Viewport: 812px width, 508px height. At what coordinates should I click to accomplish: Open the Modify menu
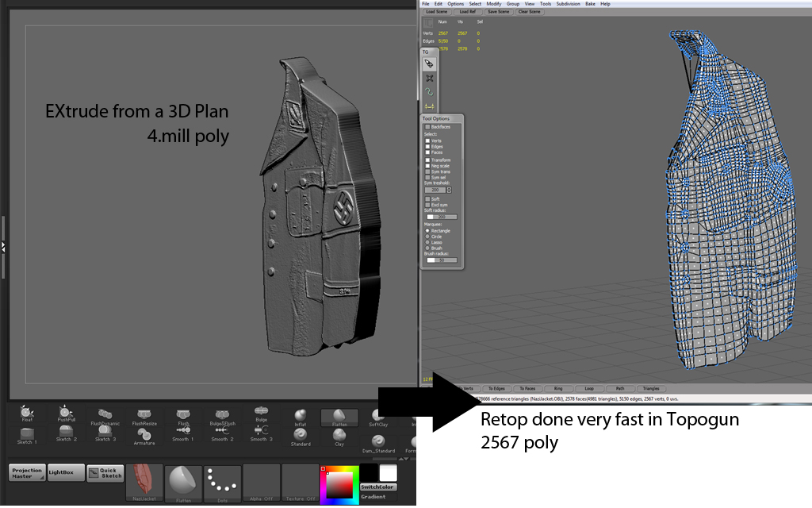point(493,4)
